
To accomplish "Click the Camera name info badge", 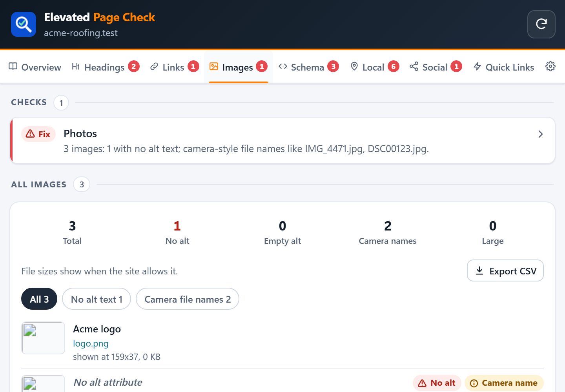I will point(504,383).
